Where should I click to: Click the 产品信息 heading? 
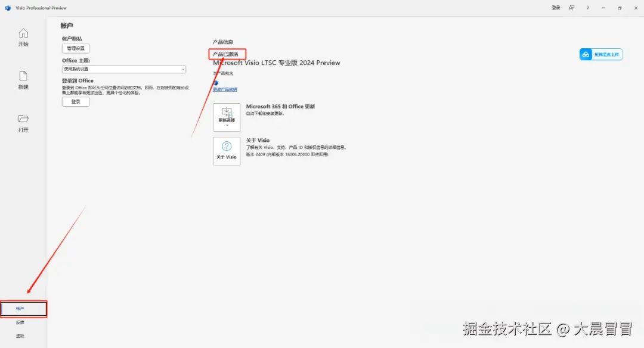click(223, 42)
